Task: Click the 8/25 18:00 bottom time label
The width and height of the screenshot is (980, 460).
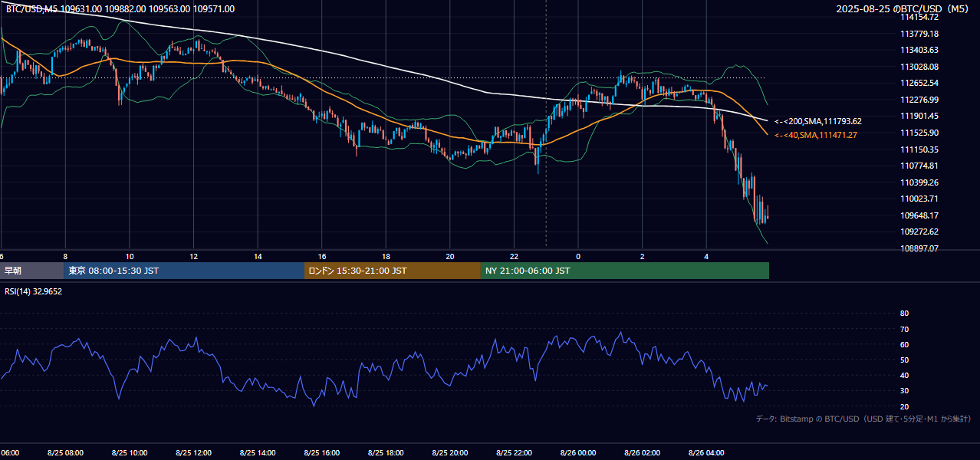Action: pos(386,453)
